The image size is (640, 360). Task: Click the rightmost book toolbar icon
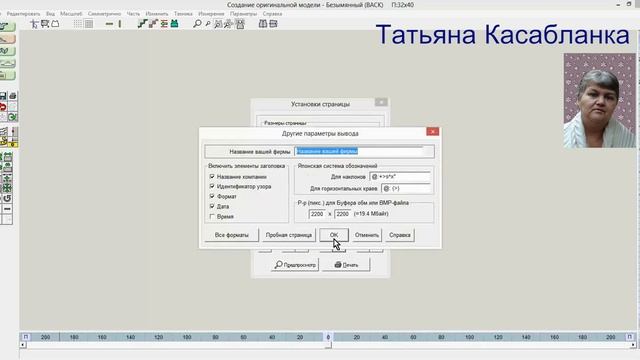pyautogui.click(x=273, y=24)
